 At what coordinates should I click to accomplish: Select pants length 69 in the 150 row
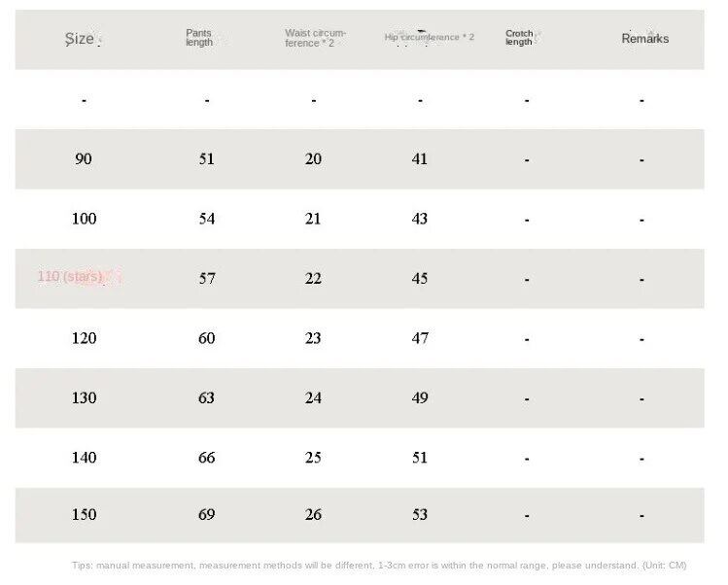[207, 514]
